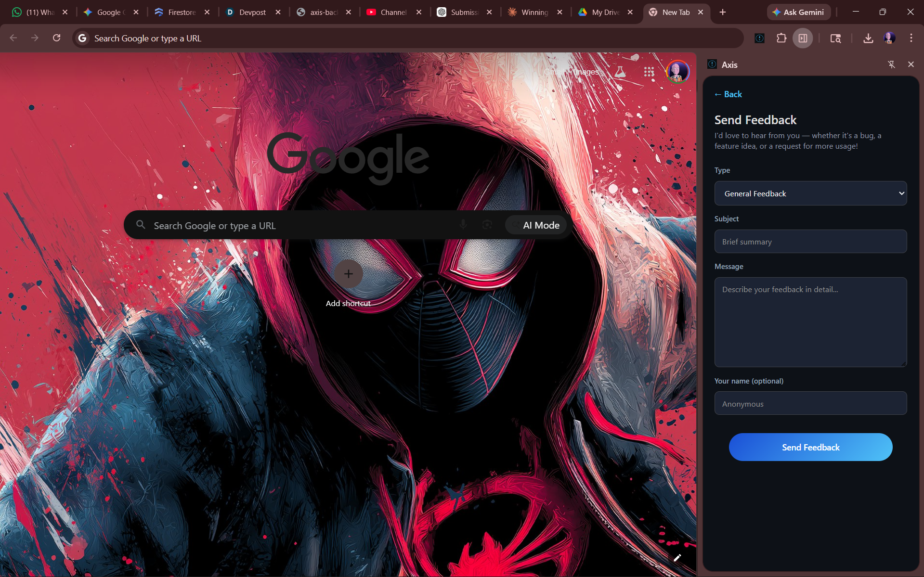The height and width of the screenshot is (577, 924).
Task: Click the search magnifier icon in searchbox
Action: coord(141,225)
